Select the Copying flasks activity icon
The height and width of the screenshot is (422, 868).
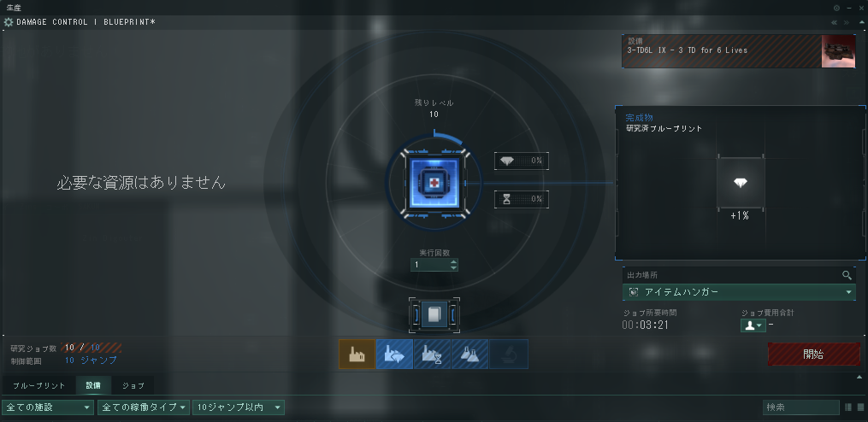[470, 354]
